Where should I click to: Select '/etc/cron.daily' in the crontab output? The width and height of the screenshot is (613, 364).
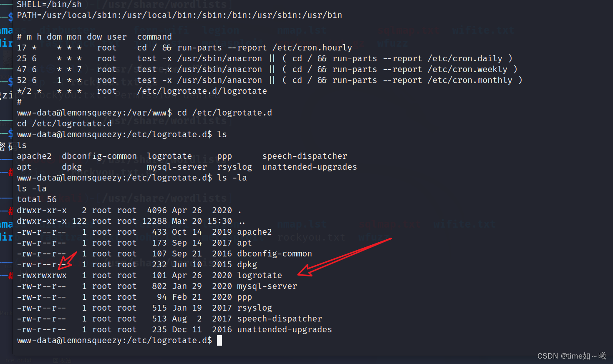(x=465, y=59)
